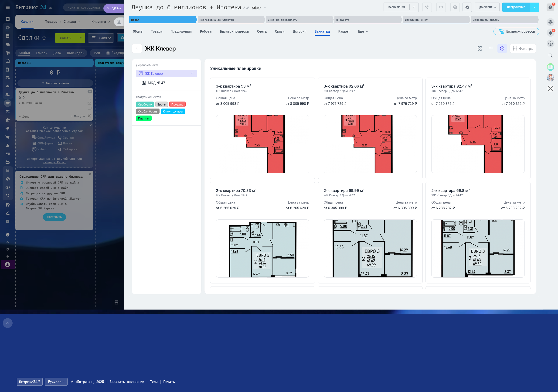Click the search magnifier in right sidebar
This screenshot has height=392, width=558.
[x=551, y=56]
